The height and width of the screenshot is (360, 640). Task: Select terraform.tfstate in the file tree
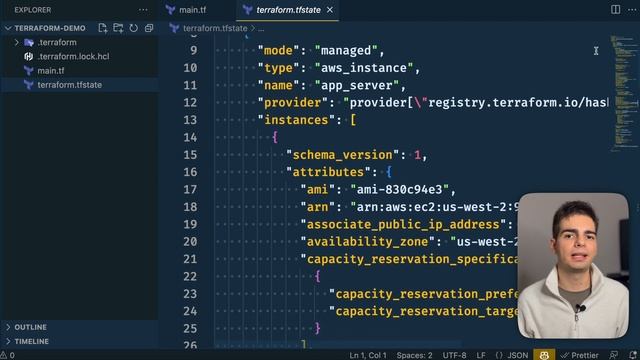pos(69,85)
